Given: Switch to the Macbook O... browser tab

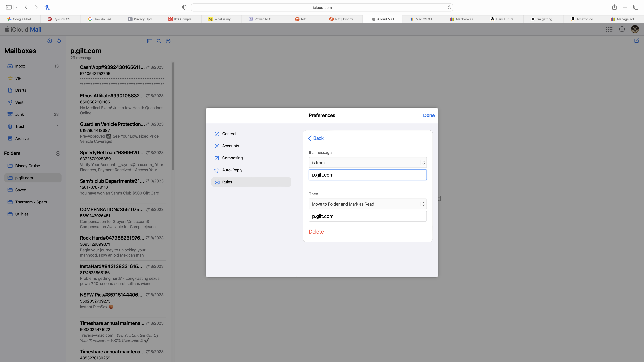Looking at the screenshot, I should (463, 19).
